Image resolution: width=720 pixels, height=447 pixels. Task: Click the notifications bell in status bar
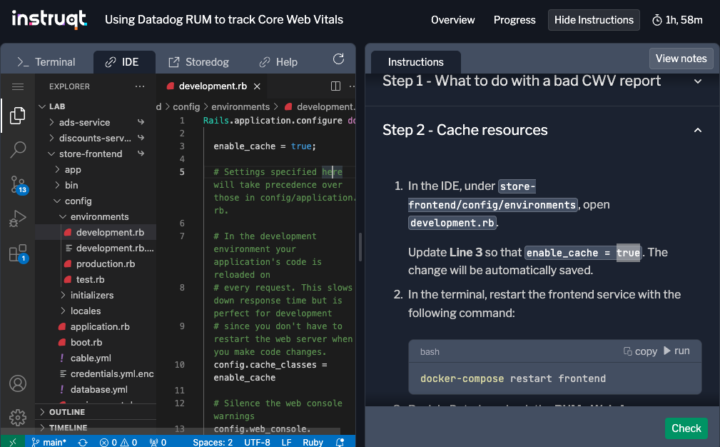coord(340,442)
